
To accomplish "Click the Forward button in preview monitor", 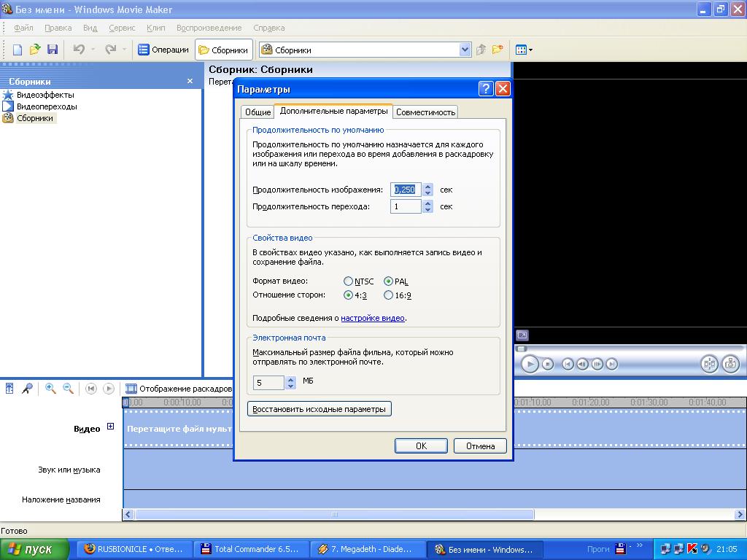I will [612, 365].
